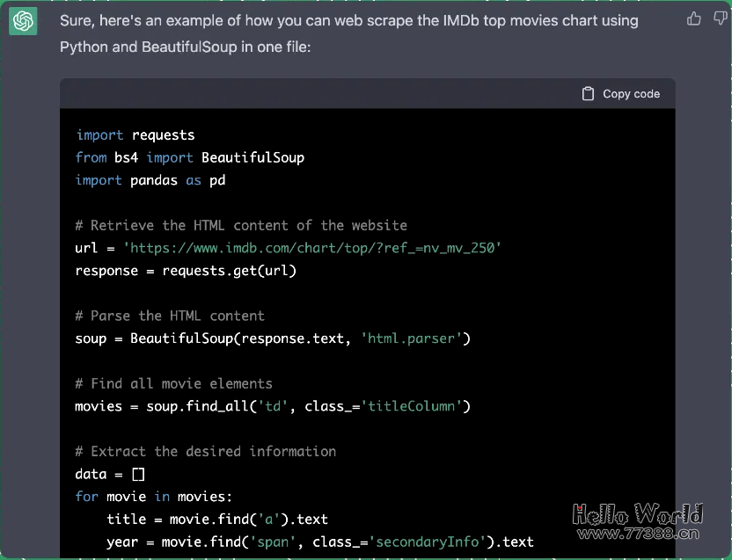Click the 'import requests' code line

click(x=135, y=135)
